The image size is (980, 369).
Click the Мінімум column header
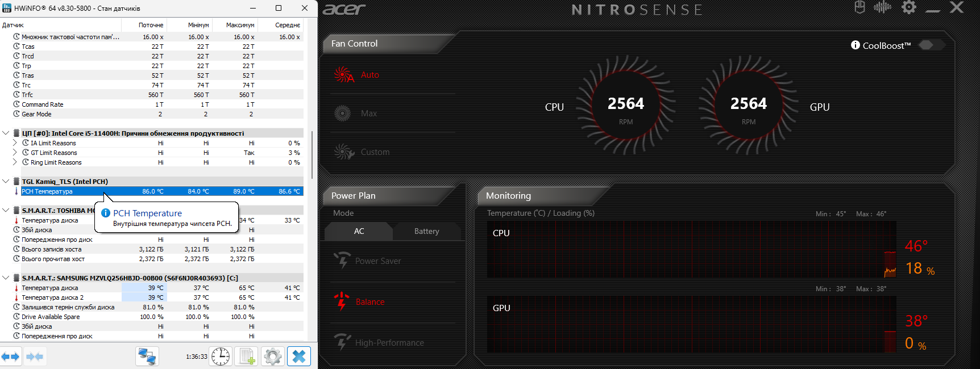(189, 25)
